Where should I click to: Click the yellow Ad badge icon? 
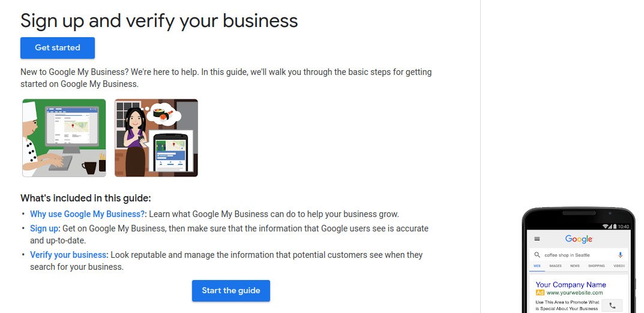(x=540, y=293)
